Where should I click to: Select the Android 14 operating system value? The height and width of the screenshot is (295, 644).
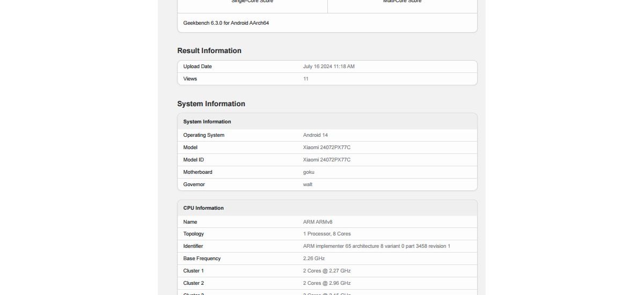click(x=315, y=135)
